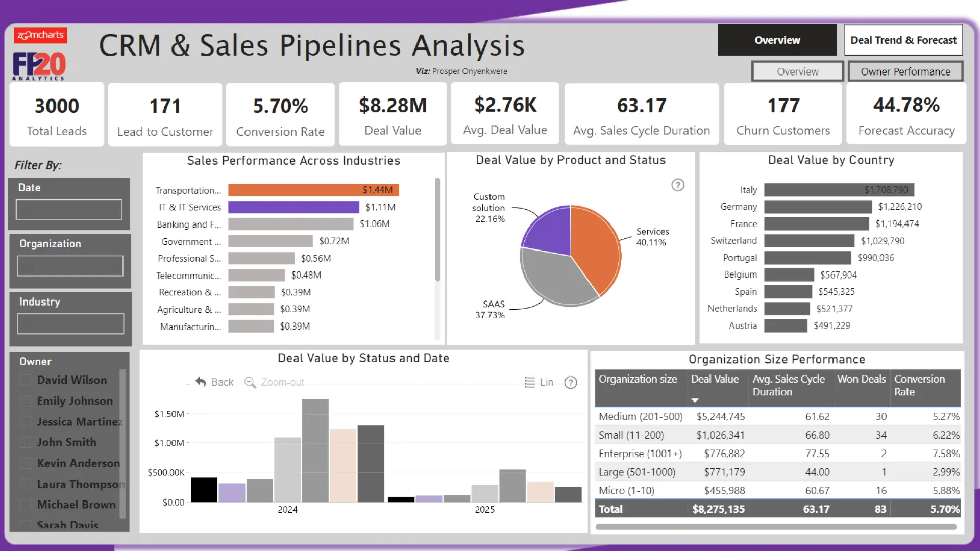Click the ZoomCharts logo
The width and height of the screenshot is (980, 551).
tap(40, 35)
